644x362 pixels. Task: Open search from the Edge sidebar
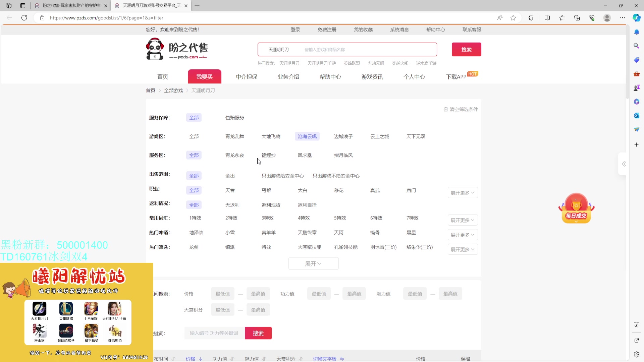(x=636, y=46)
